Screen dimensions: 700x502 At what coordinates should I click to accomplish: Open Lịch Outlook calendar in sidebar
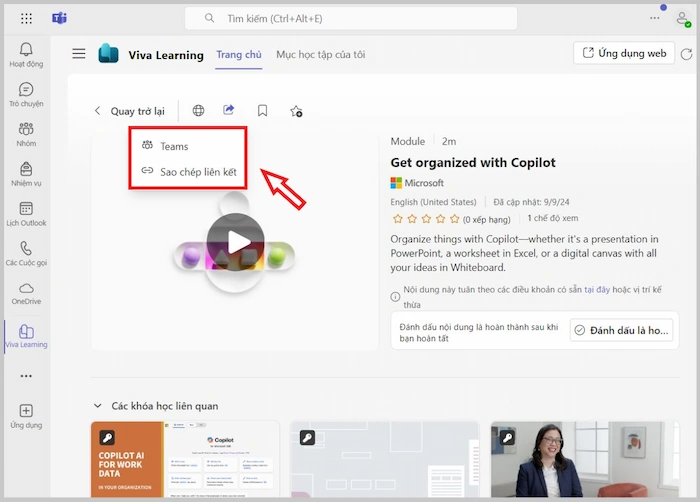click(26, 214)
